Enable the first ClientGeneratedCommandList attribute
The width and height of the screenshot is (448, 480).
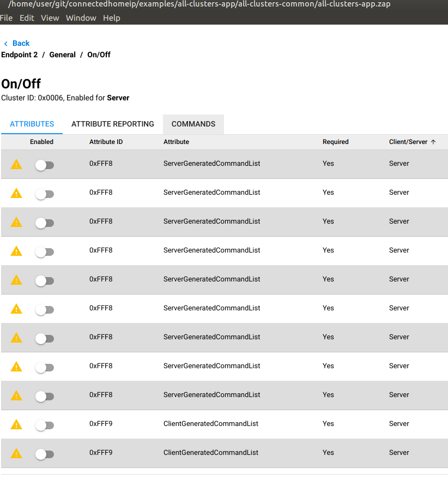(45, 424)
